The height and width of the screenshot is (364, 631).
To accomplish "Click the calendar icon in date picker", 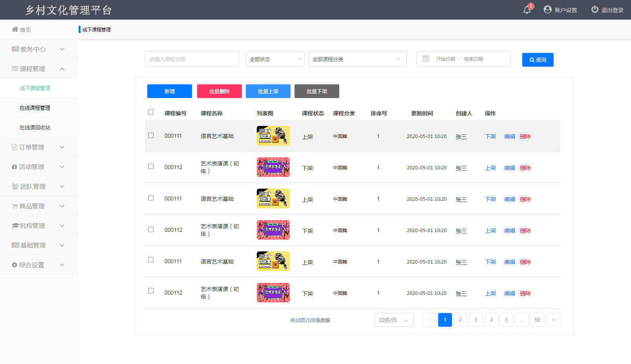I will (426, 59).
